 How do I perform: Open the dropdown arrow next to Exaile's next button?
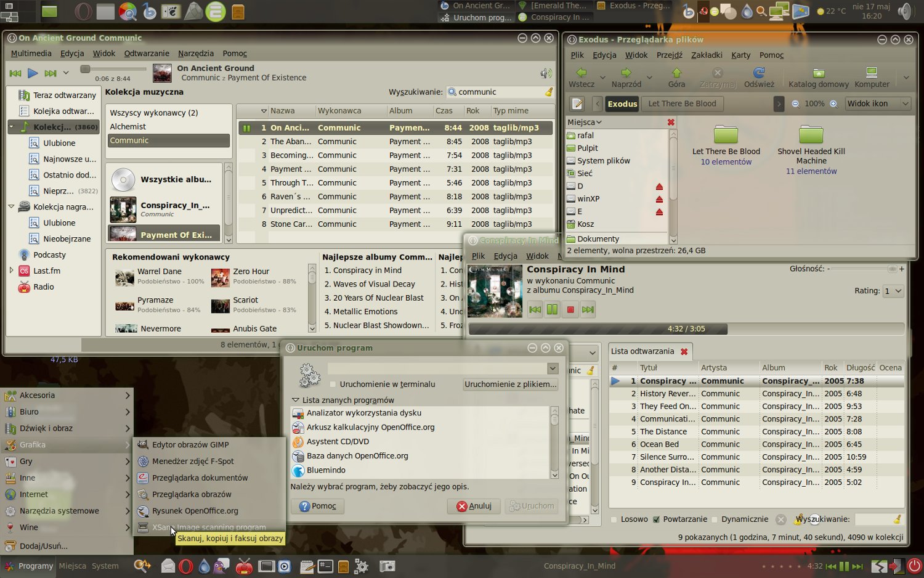click(x=66, y=73)
